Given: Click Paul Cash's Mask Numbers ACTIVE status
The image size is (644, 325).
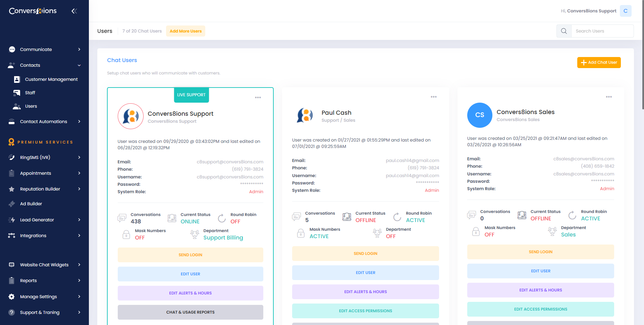Looking at the screenshot, I should coord(319,236).
